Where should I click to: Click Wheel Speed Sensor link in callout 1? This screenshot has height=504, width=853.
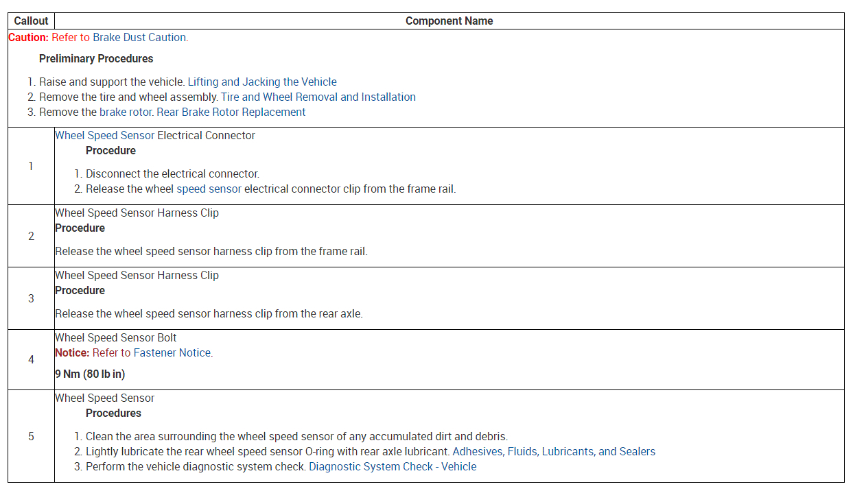pos(104,135)
